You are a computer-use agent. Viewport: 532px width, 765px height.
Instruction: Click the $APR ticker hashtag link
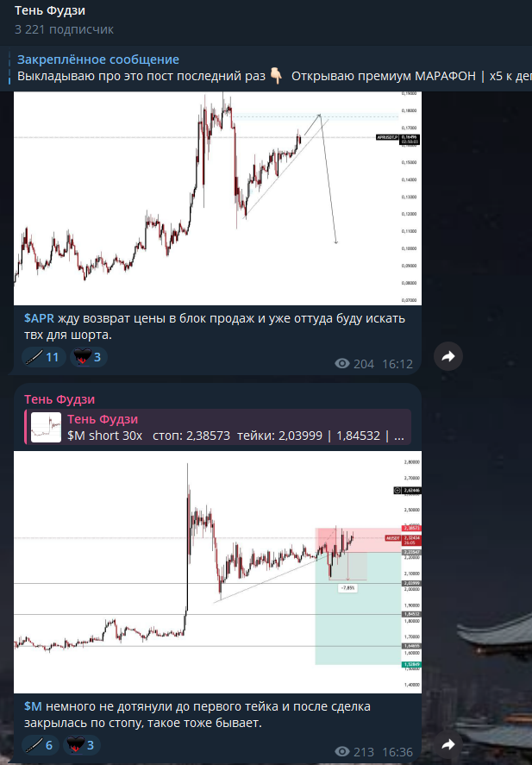39,318
